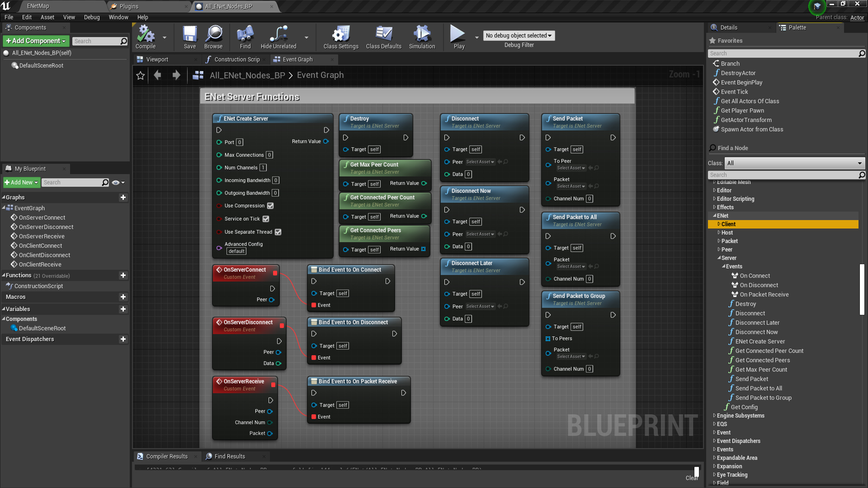Click All_ENet_Nodes_BP breadcrumb
The image size is (868, 488).
coord(247,75)
